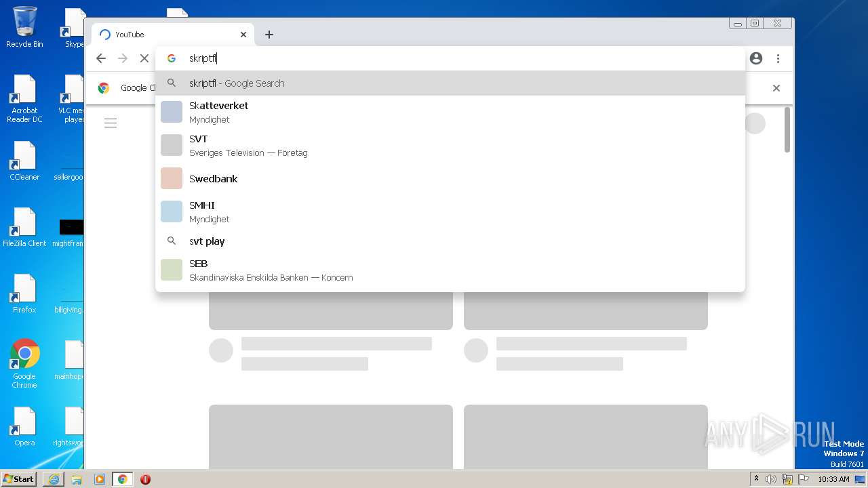This screenshot has width=868, height=488.
Task: Click the browser forward arrow
Action: click(x=123, y=58)
